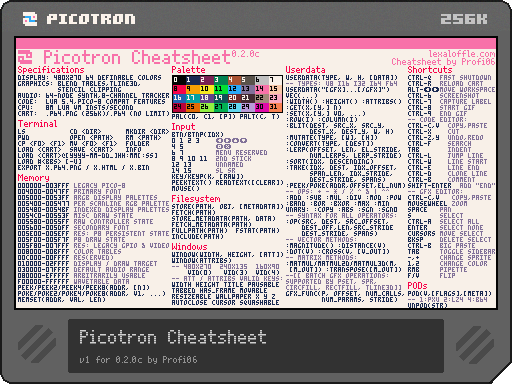
Task: Click the Shortcuts section heading
Action: (430, 70)
